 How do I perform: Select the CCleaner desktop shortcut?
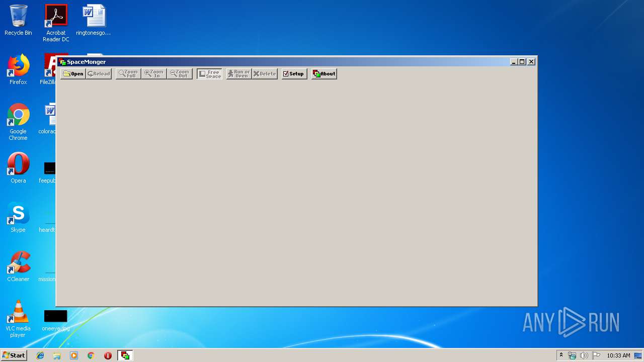pos(18,266)
